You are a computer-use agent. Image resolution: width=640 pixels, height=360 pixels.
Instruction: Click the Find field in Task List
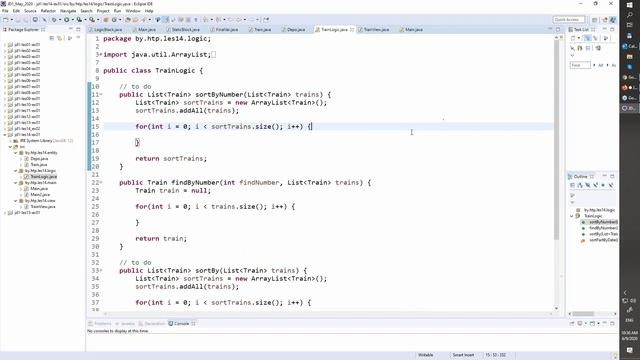580,65
